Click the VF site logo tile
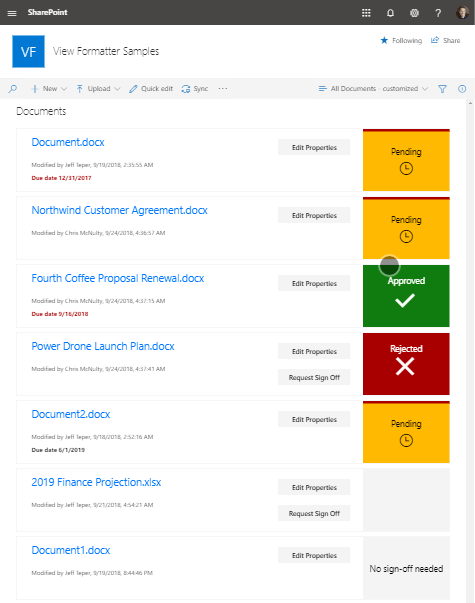The image size is (475, 603). click(28, 52)
